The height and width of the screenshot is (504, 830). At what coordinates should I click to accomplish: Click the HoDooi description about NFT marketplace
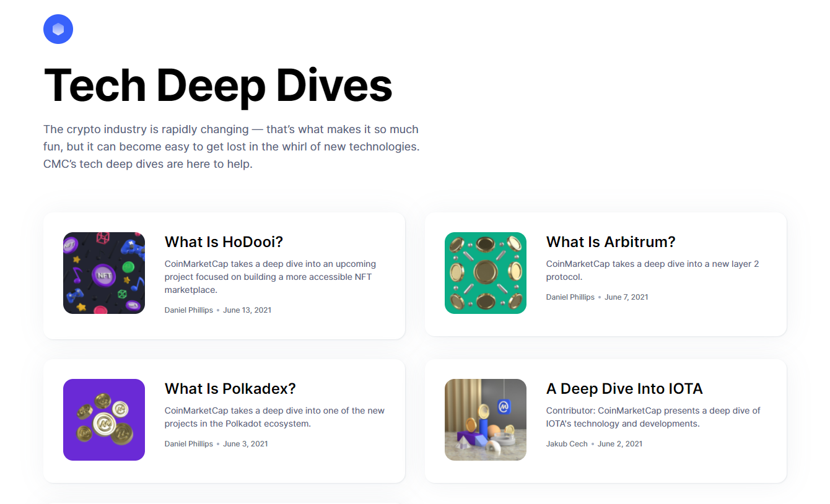point(270,277)
